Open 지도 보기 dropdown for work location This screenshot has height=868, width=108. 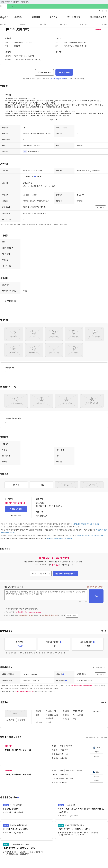[101, 207]
